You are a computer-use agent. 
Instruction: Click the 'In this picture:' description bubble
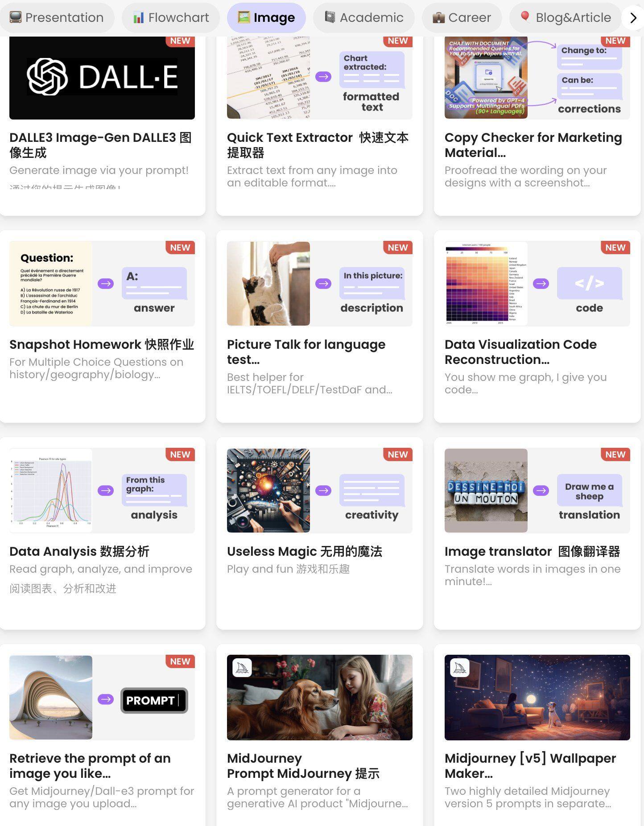click(x=372, y=283)
